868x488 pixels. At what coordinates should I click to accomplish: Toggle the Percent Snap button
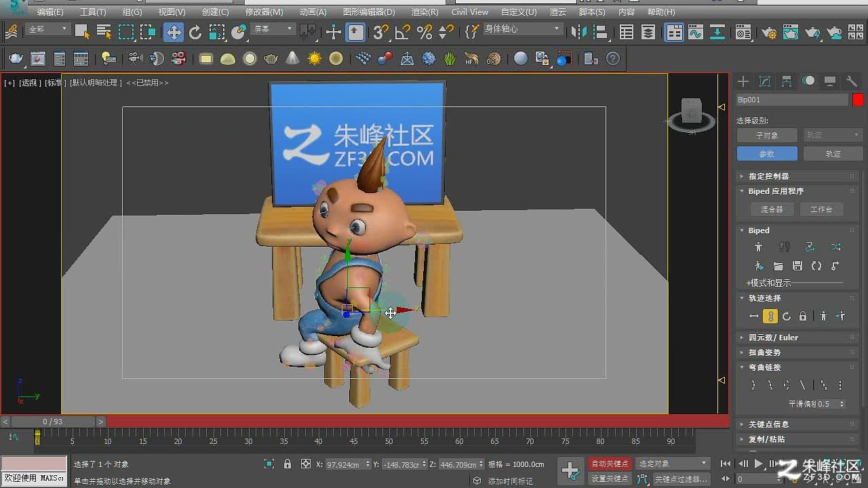pos(425,32)
